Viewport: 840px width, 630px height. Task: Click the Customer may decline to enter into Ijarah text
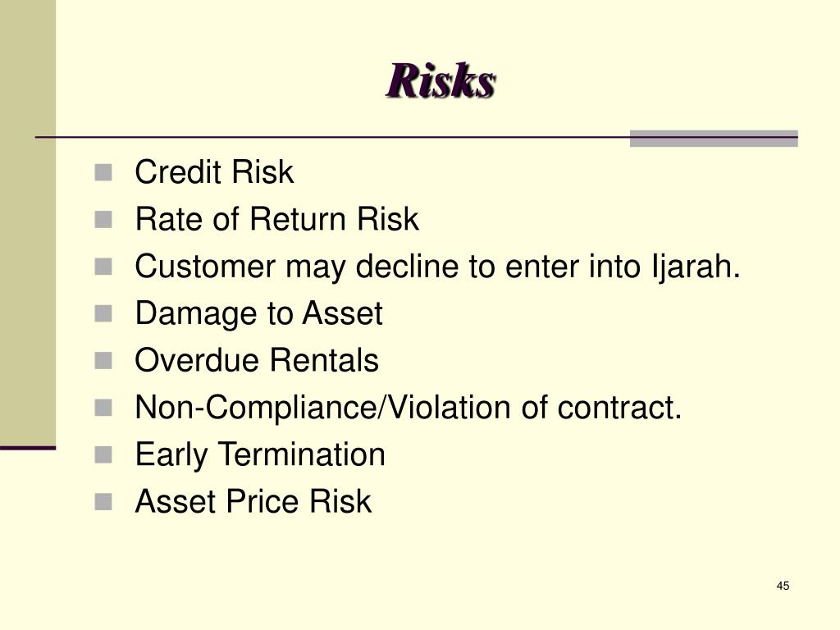438,267
